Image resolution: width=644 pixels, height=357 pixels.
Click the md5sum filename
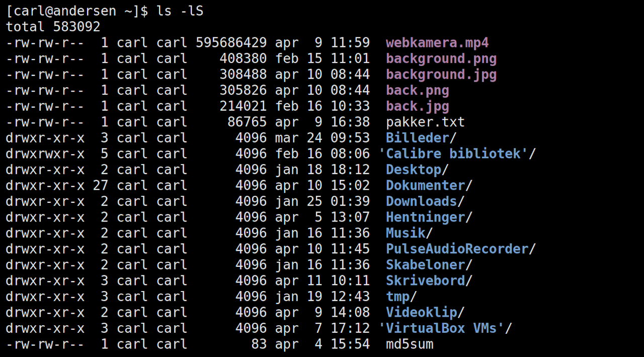[x=410, y=344]
